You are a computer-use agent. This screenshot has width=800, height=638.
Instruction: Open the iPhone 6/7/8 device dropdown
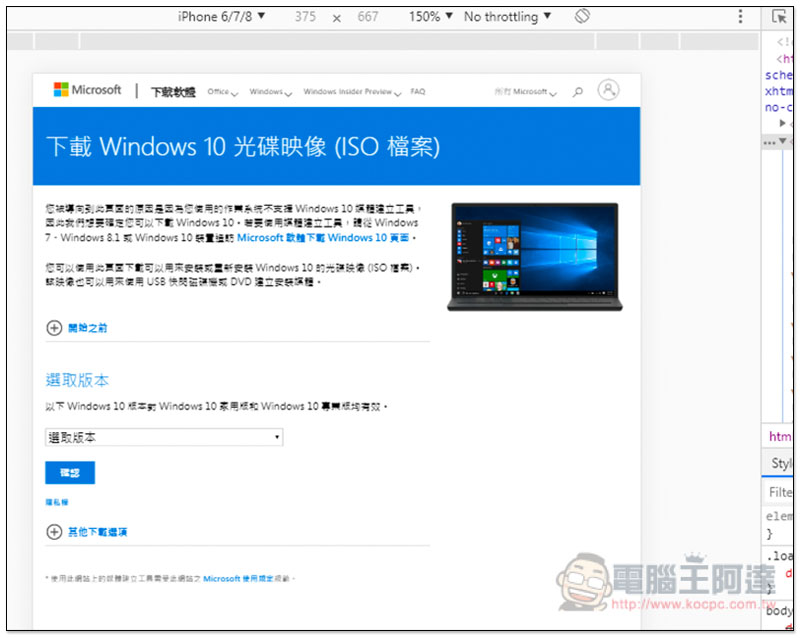[x=221, y=16]
